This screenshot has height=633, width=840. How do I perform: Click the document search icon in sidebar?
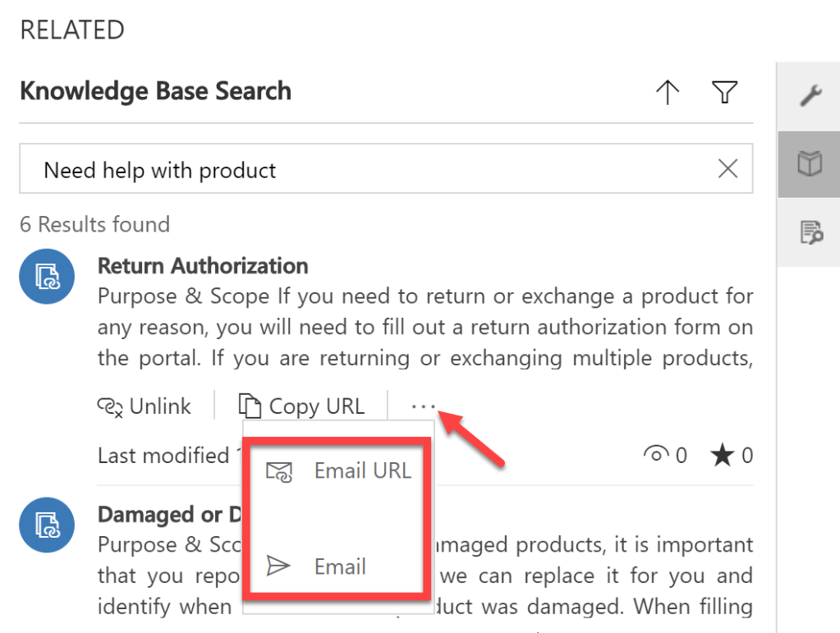pos(810,232)
